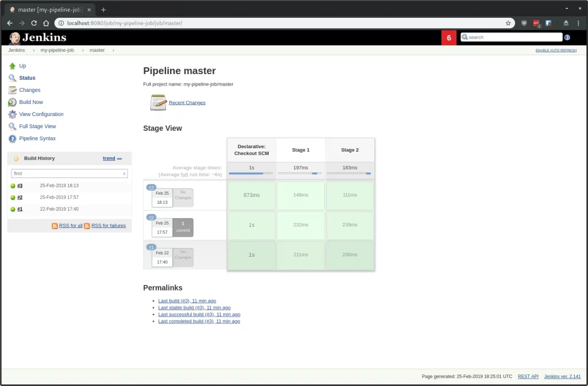The image size is (588, 386).
Task: Focus the Build History find field
Action: click(69, 173)
